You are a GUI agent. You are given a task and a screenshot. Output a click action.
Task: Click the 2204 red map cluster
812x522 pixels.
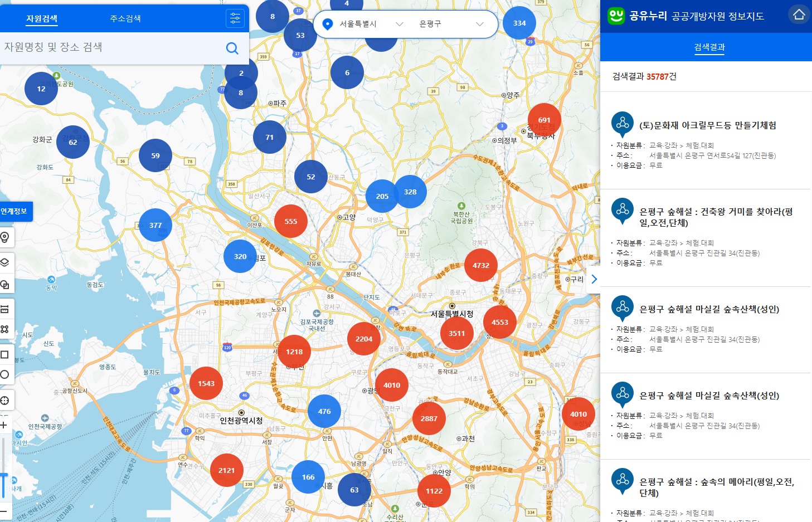coord(364,339)
